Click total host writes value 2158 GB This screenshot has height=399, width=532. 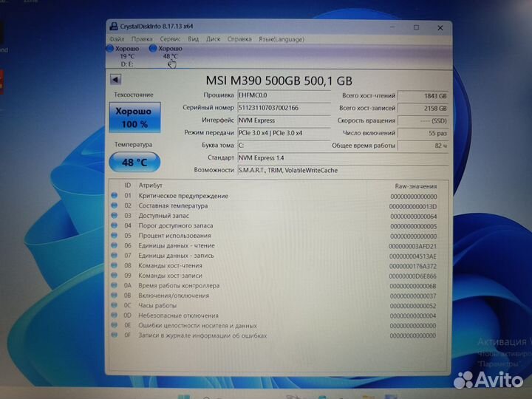pyautogui.click(x=423, y=109)
